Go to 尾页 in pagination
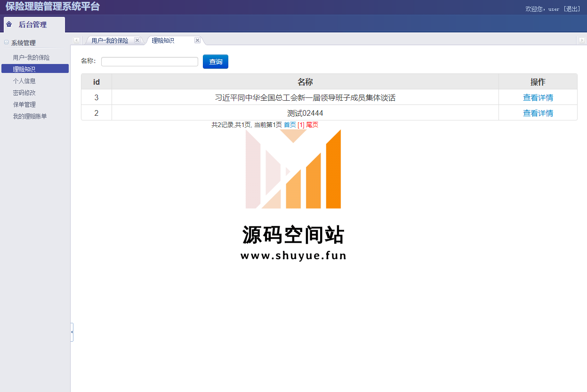This screenshot has width=587, height=392. coord(312,125)
